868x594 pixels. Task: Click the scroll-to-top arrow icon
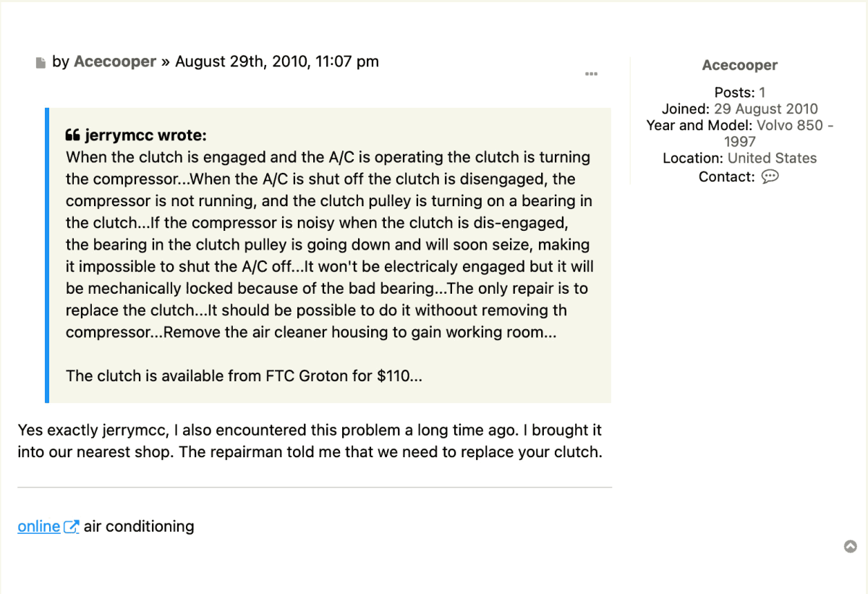pos(851,546)
